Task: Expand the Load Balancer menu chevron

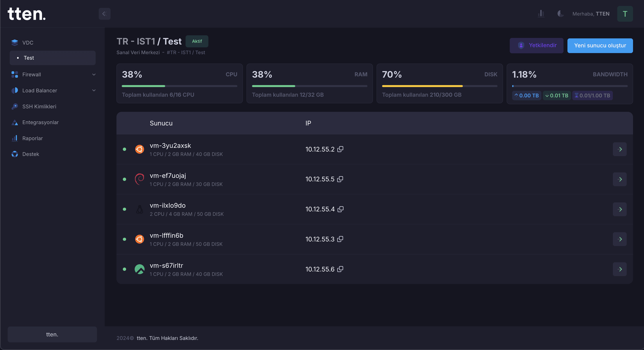Action: point(94,91)
